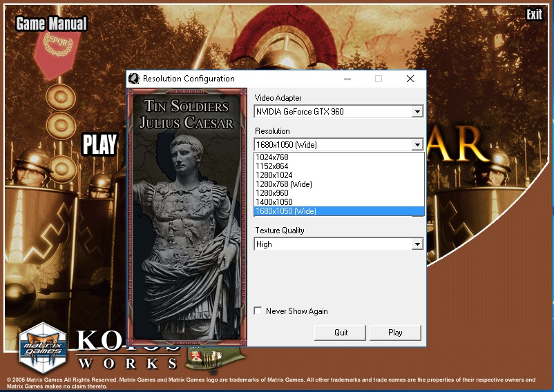
Task: Click the Quit button
Action: 341,333
